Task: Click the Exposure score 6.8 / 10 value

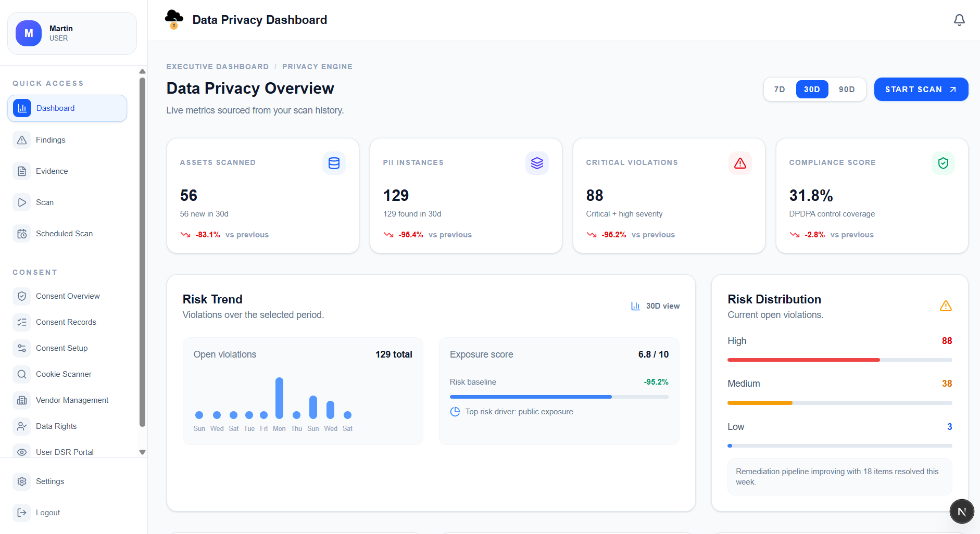Action: click(x=653, y=354)
